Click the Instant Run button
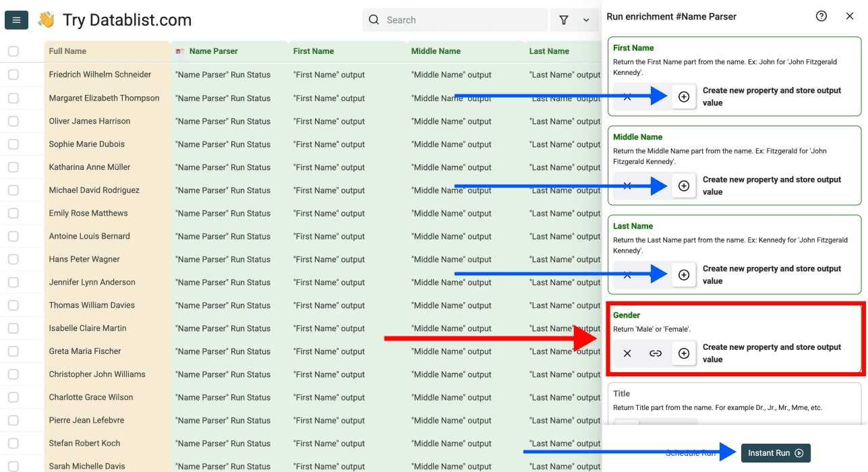This screenshot has width=868, height=472. click(x=776, y=453)
